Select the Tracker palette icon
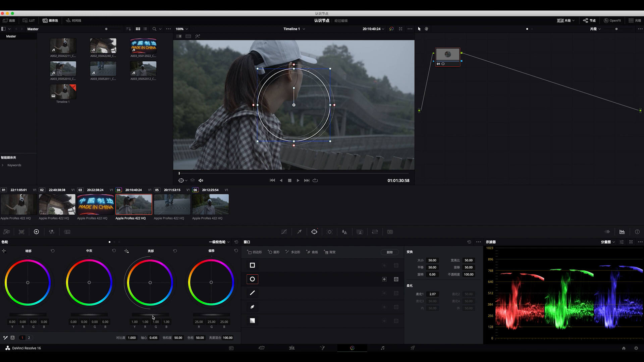 [x=329, y=232]
